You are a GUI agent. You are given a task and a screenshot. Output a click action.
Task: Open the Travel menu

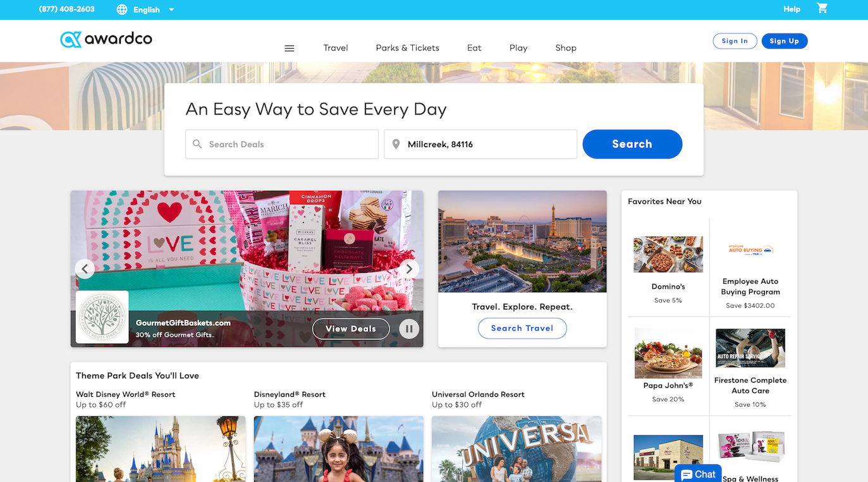336,48
